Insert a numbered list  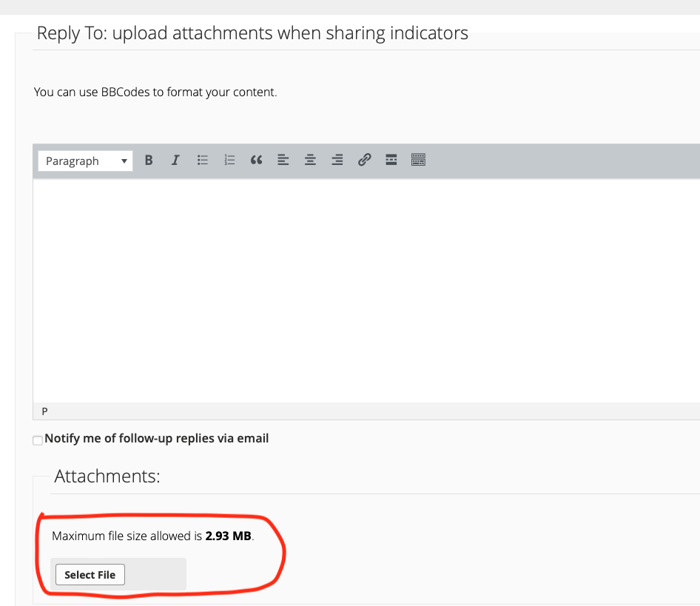click(x=229, y=160)
